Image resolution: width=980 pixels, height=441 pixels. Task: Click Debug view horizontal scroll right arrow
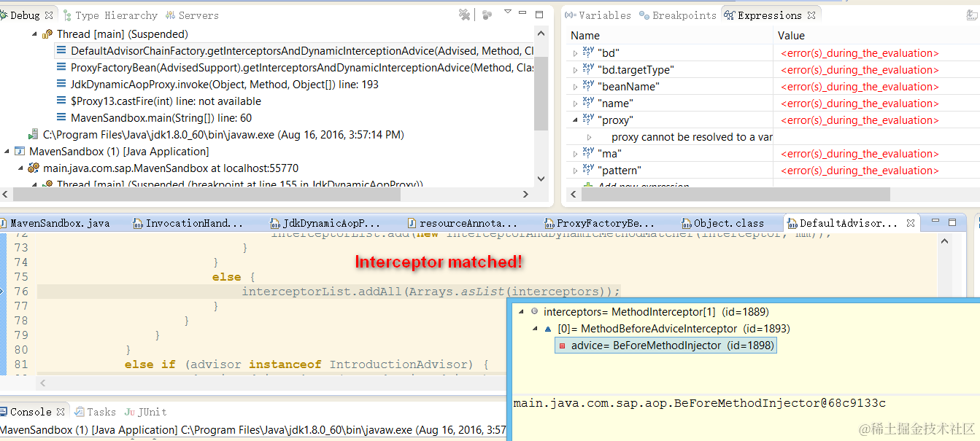[527, 194]
